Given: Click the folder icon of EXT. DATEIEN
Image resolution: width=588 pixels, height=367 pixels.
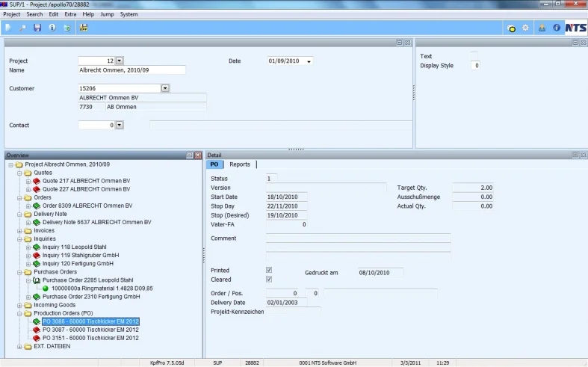Looking at the screenshot, I should click(28, 346).
